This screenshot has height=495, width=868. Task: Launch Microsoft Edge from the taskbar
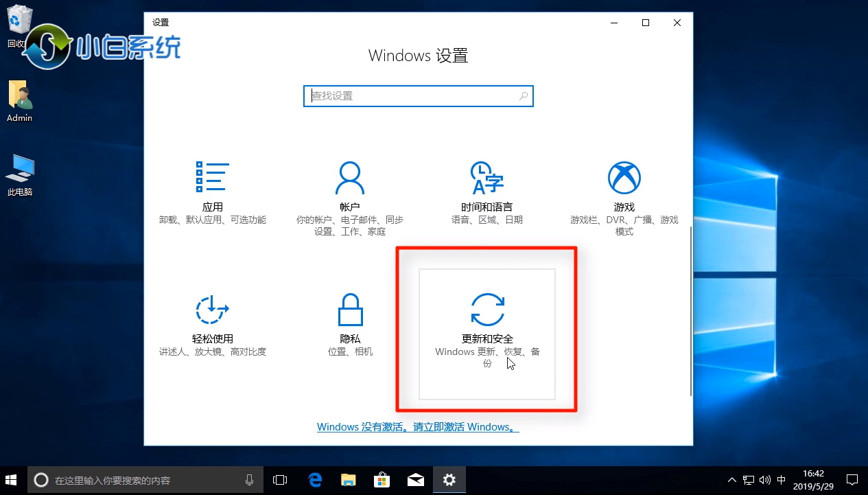coord(315,480)
